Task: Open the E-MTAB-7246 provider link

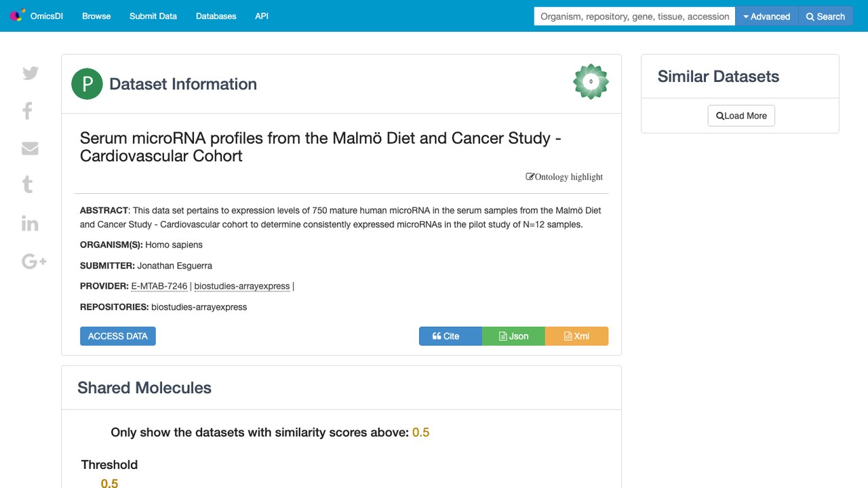Action: (159, 286)
